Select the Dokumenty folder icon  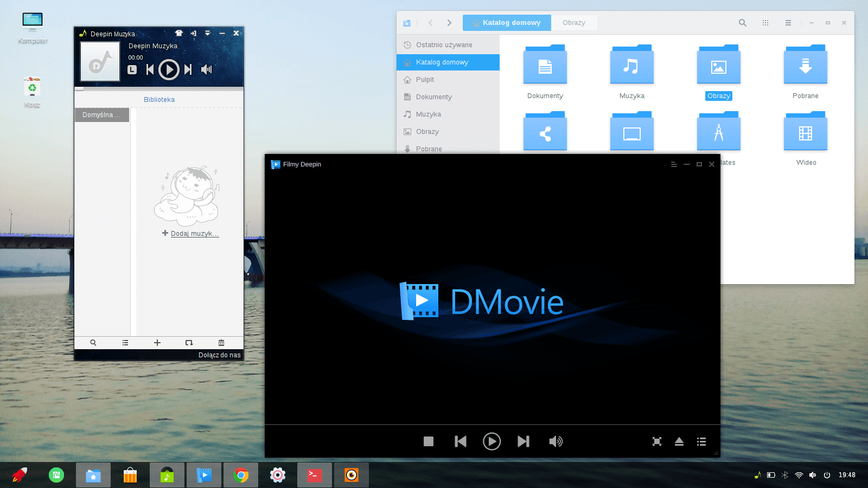click(545, 64)
